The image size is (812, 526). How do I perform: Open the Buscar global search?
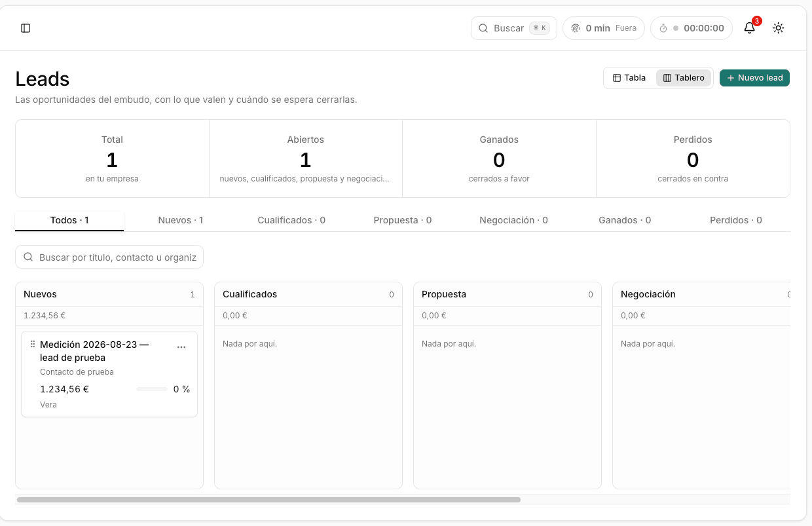[x=514, y=28]
